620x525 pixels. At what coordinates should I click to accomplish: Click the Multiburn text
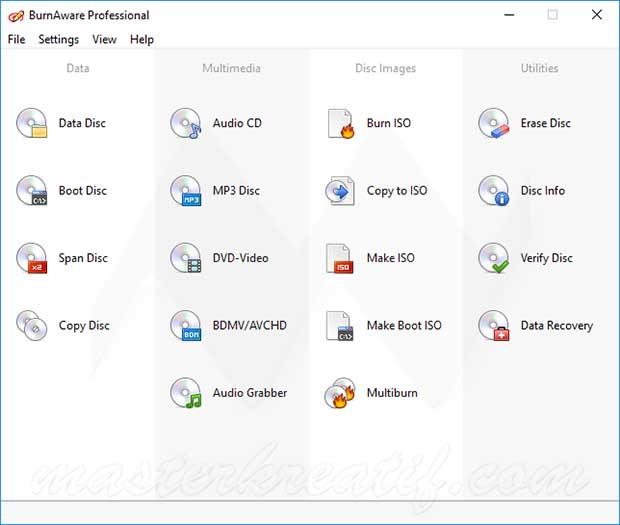pos(392,393)
